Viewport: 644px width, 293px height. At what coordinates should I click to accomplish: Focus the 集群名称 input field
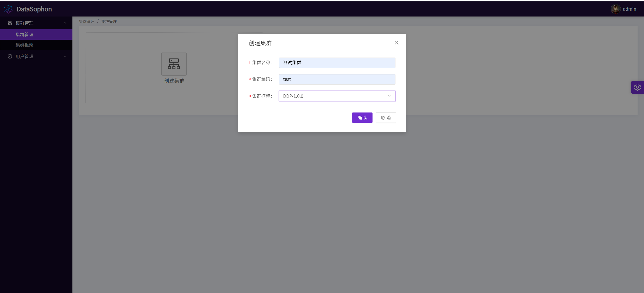337,63
